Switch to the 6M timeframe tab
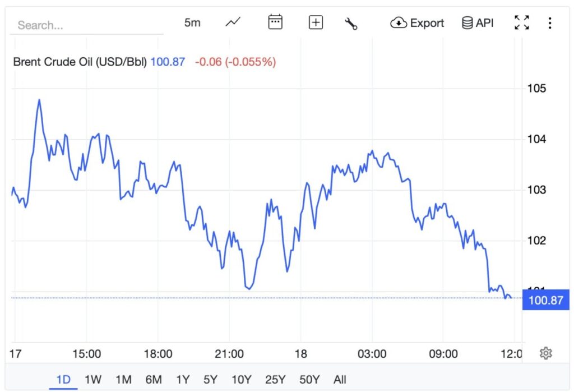This screenshot has width=574, height=392. pos(153,379)
